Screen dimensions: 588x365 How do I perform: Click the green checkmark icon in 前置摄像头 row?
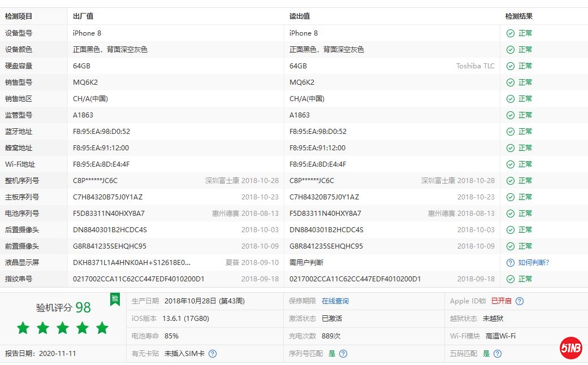511,246
